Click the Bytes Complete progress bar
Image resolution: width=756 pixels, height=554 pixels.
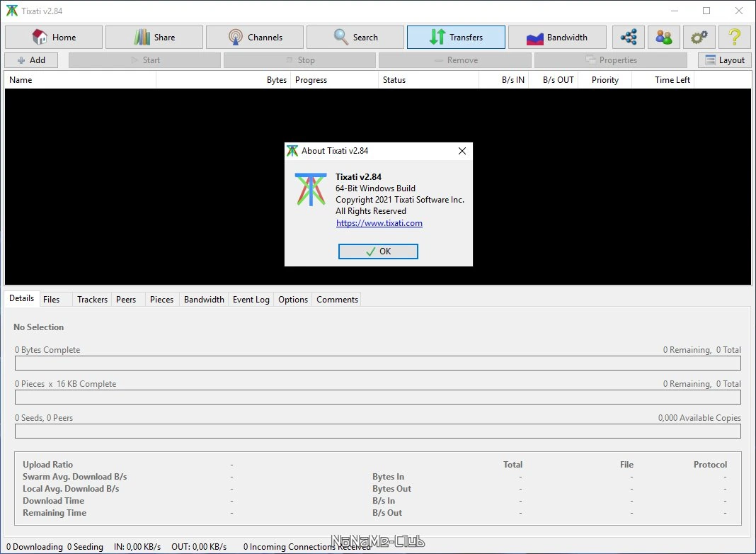(x=378, y=363)
